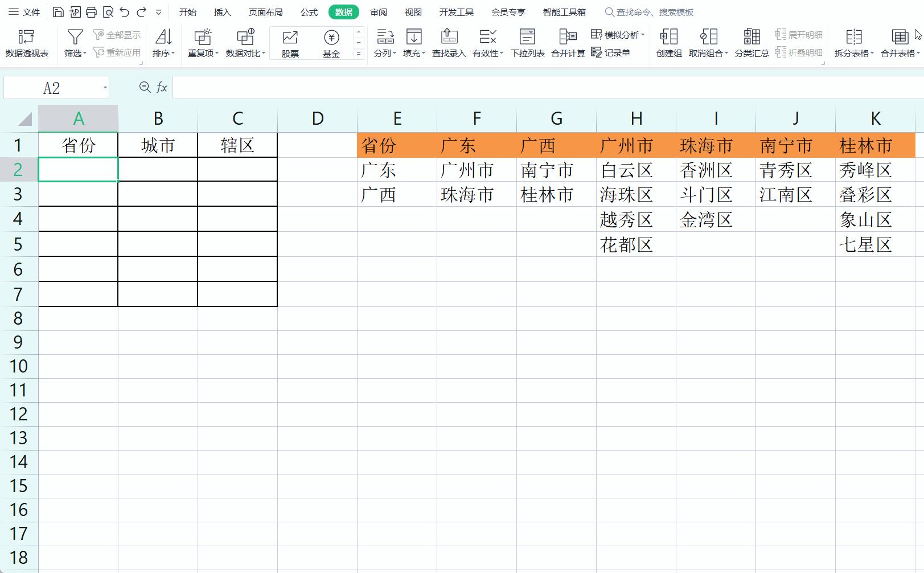
Task: Open the 记录单 record form
Action: point(611,52)
